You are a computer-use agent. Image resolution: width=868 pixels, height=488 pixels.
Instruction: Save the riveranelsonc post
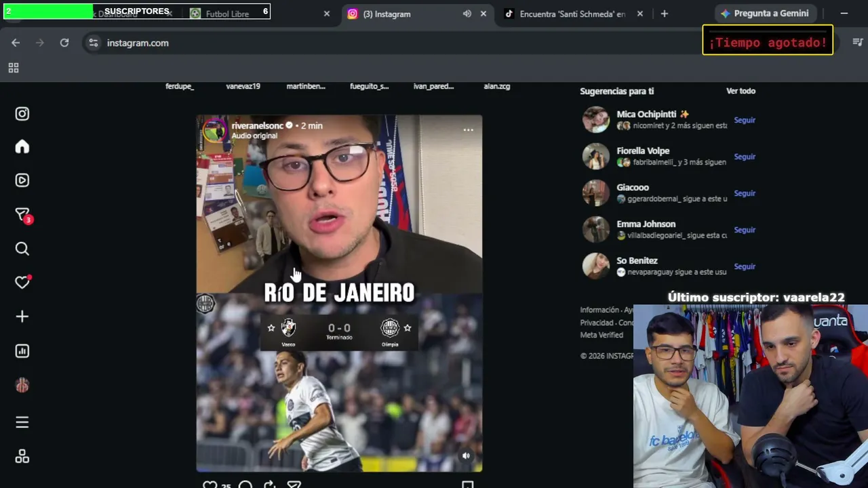467,485
